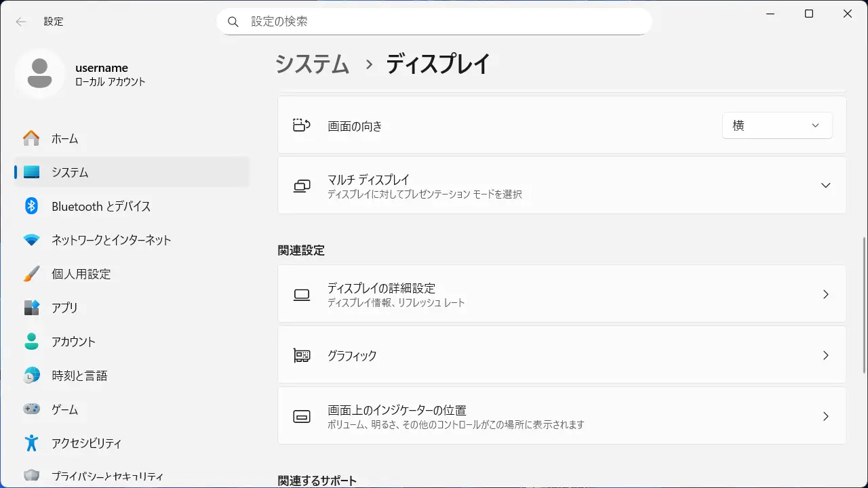The height and width of the screenshot is (488, 868).
Task: Open ネットワークとインターネット via Wi-Fi icon
Action: (31, 240)
